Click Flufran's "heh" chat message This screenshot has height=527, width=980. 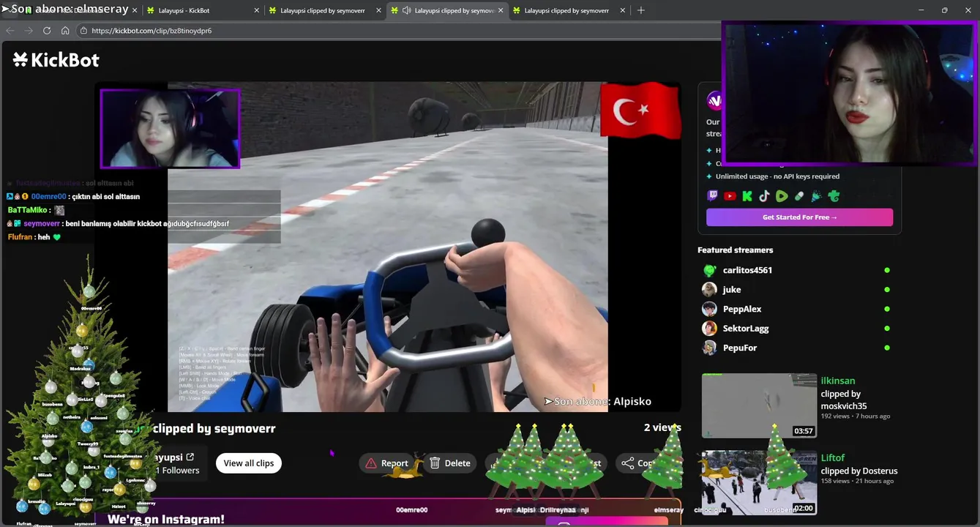(x=34, y=237)
